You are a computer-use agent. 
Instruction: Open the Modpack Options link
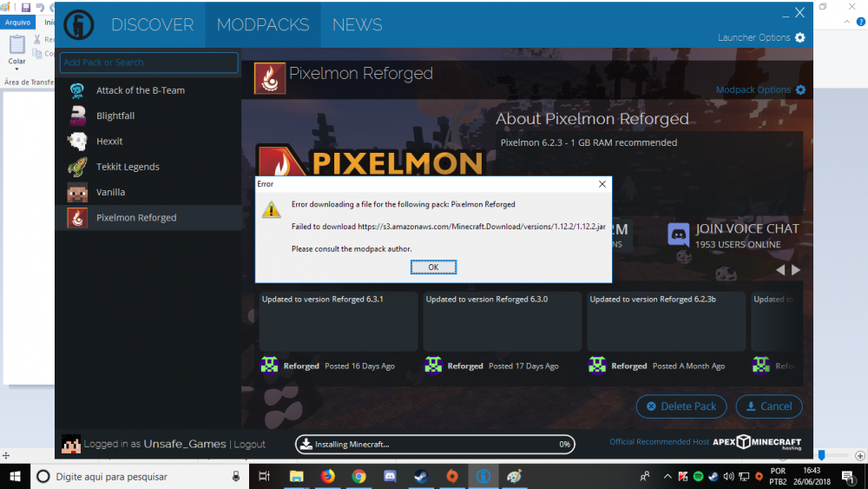coord(753,89)
